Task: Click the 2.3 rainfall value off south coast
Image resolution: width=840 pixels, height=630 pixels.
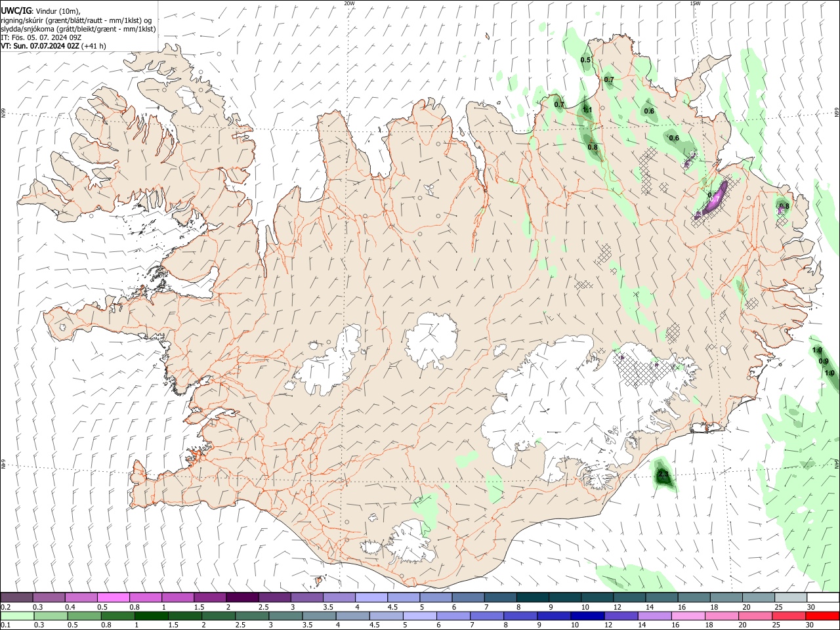Action: click(663, 474)
